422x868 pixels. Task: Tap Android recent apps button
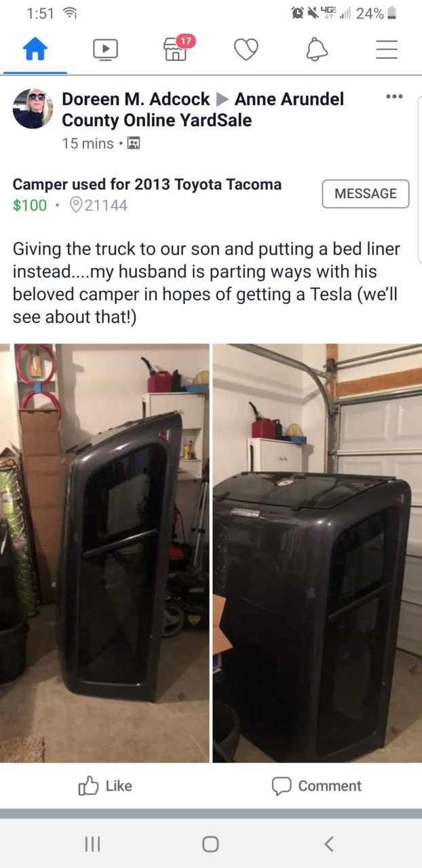[x=92, y=844]
